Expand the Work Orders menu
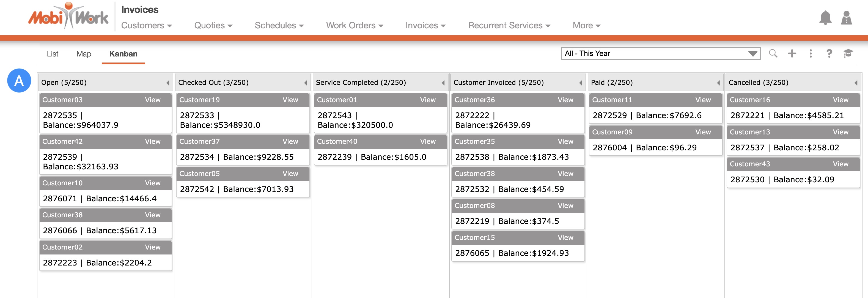Image resolution: width=868 pixels, height=298 pixels. (x=354, y=26)
